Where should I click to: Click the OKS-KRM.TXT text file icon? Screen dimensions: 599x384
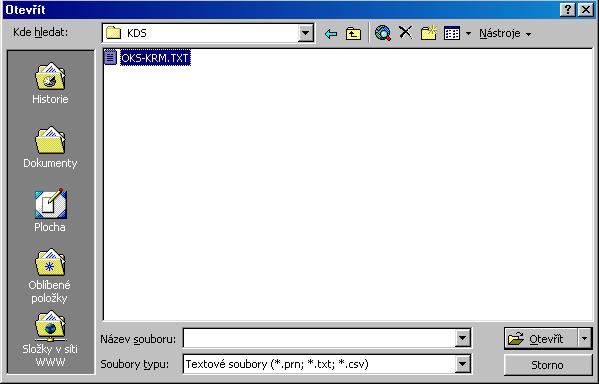coord(110,58)
